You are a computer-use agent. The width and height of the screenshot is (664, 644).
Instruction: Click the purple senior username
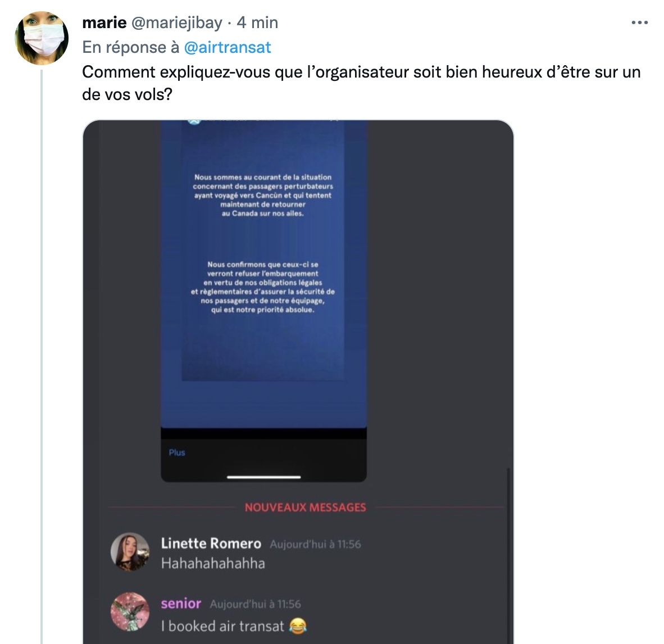point(181,604)
